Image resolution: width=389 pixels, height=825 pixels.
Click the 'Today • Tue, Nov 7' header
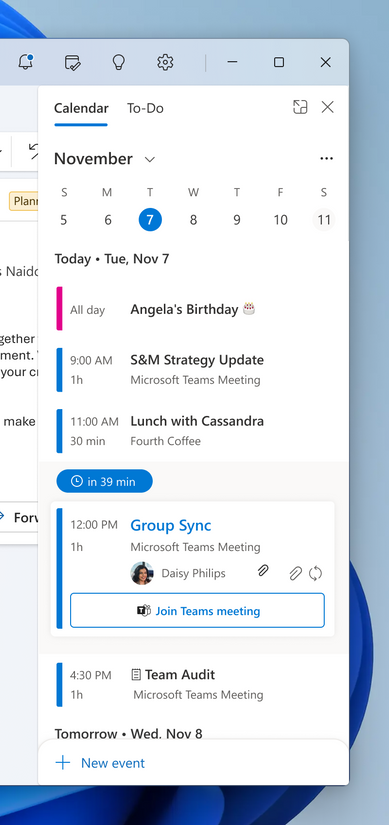pyautogui.click(x=112, y=259)
